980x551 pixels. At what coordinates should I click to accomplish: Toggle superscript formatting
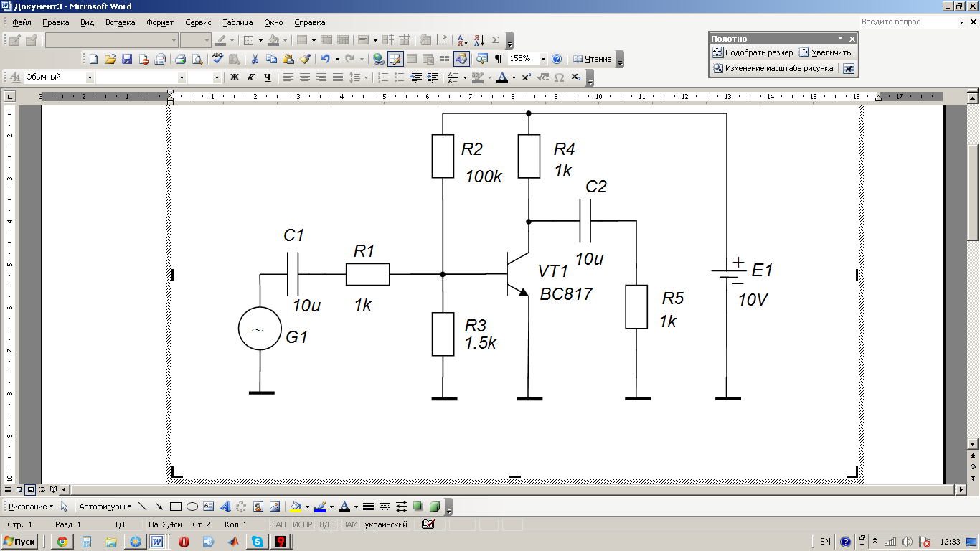point(526,77)
